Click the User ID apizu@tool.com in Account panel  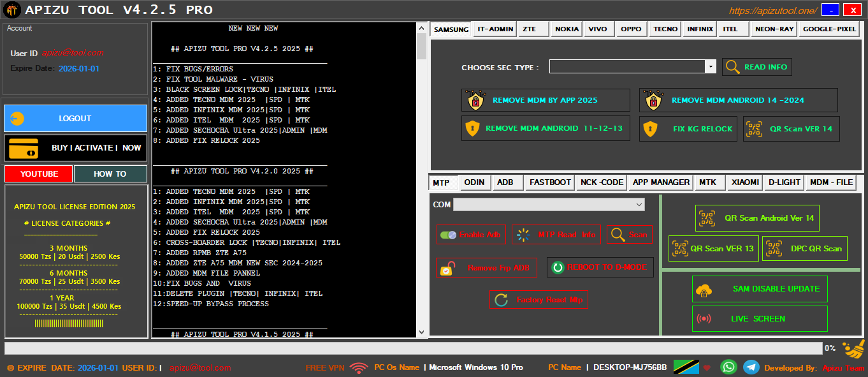73,53
